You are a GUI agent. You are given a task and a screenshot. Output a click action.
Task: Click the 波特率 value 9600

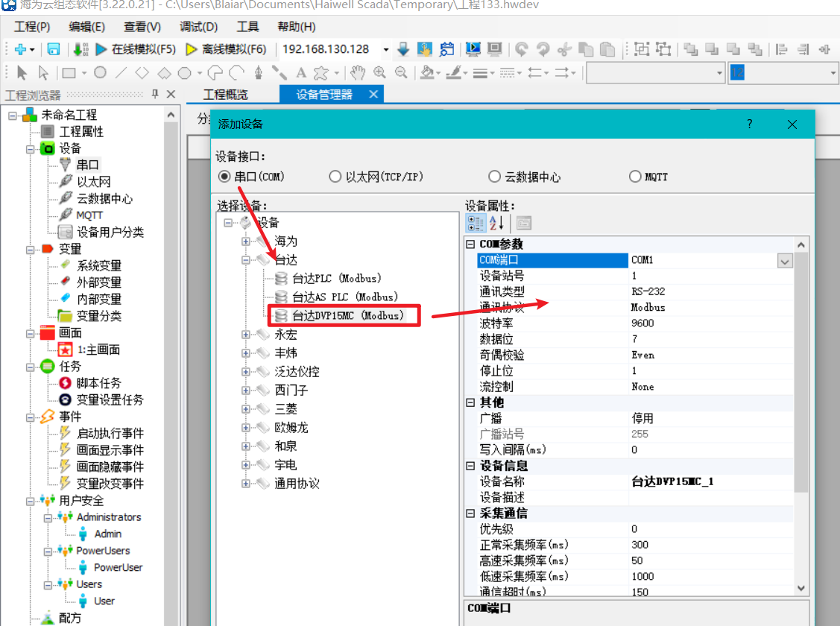coord(711,323)
